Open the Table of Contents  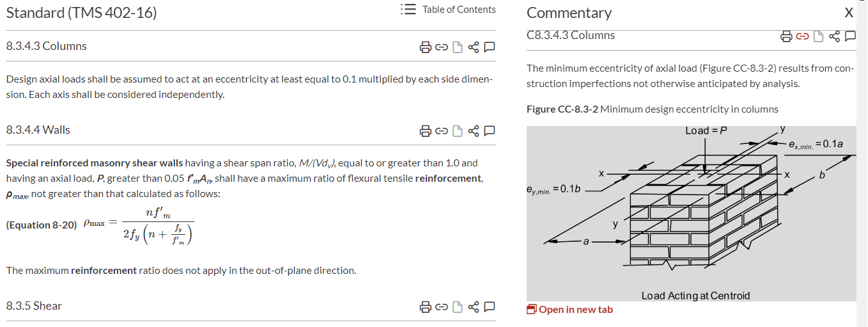(x=448, y=10)
